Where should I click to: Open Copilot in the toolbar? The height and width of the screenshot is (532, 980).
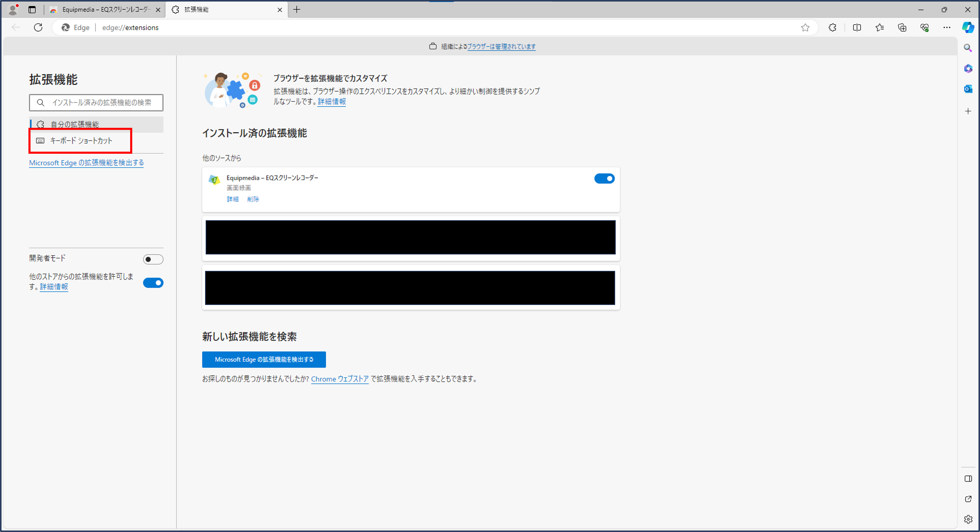pos(968,27)
